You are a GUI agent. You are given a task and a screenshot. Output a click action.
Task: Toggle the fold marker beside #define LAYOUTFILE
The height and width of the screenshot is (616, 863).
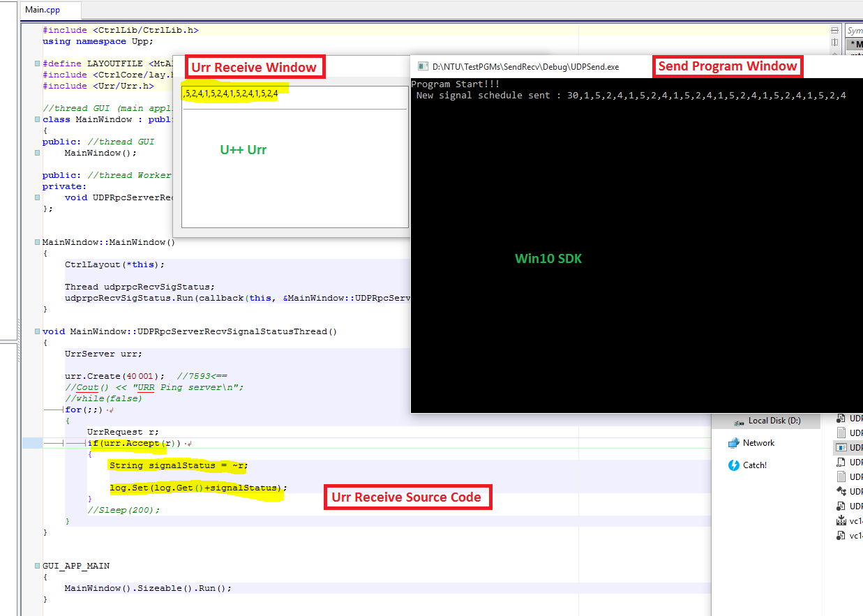click(37, 63)
